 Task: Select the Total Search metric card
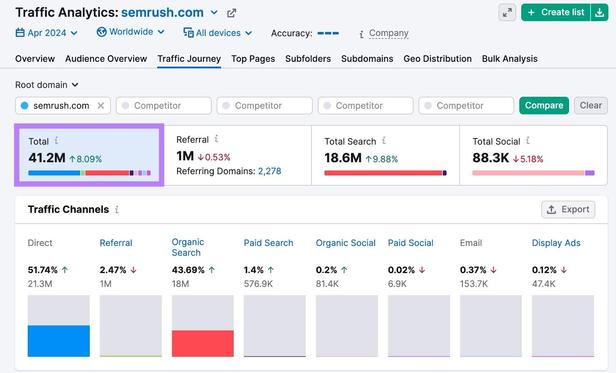[x=385, y=155]
